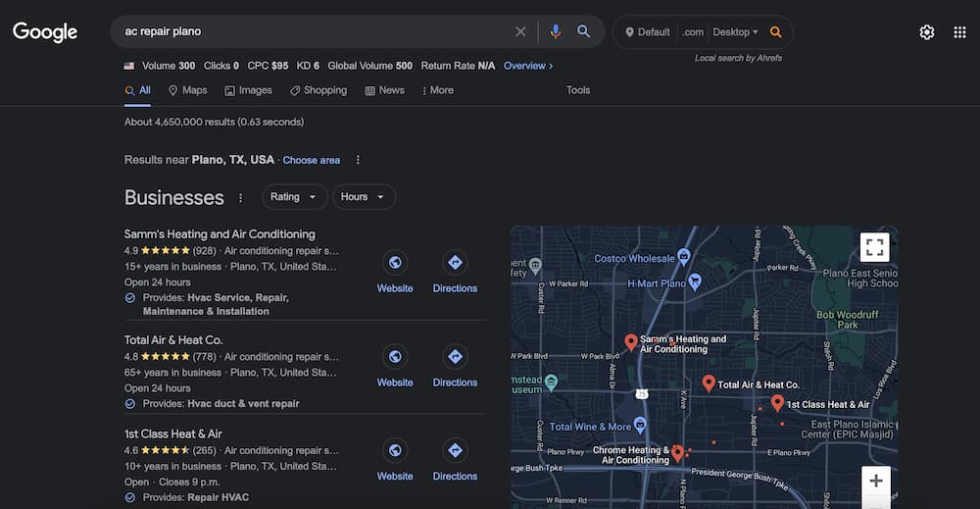
Task: Click Total Air & Heat Co. map pin
Action: tap(709, 382)
